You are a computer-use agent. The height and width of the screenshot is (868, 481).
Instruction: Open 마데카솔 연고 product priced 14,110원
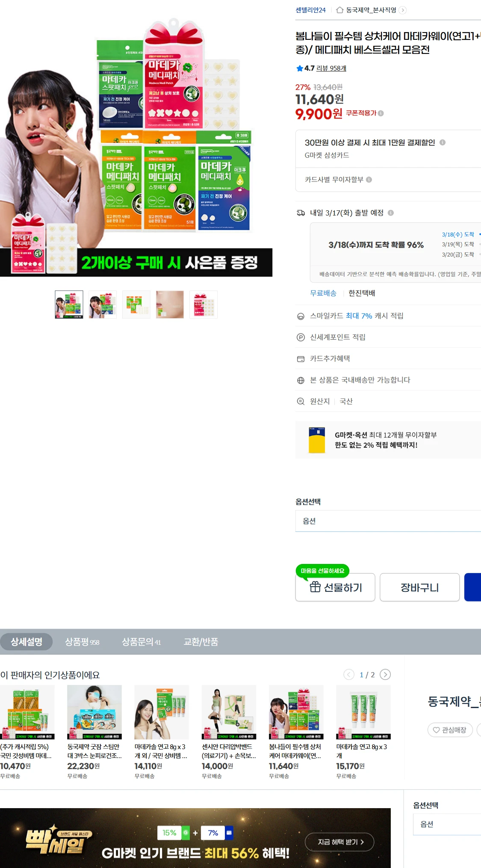162,732
